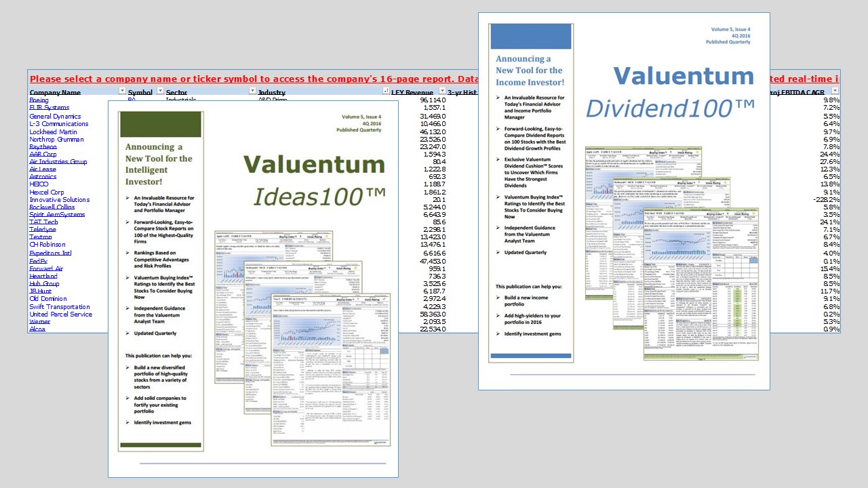Open Air Industries Group report
The width and height of the screenshot is (868, 488).
tap(58, 161)
